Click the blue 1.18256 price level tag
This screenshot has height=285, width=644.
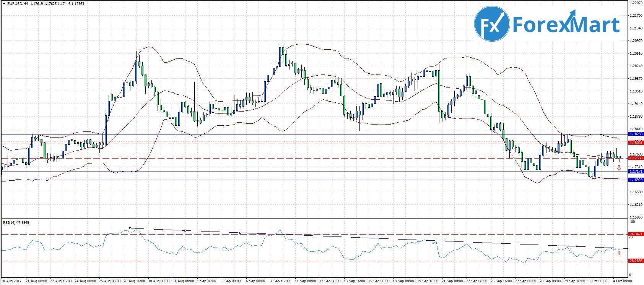[636, 134]
